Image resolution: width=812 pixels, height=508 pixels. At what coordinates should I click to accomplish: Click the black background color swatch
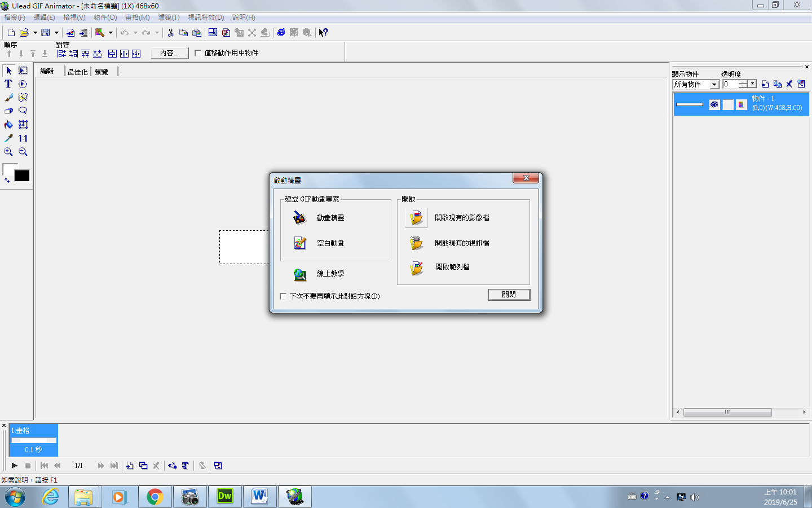tap(22, 176)
